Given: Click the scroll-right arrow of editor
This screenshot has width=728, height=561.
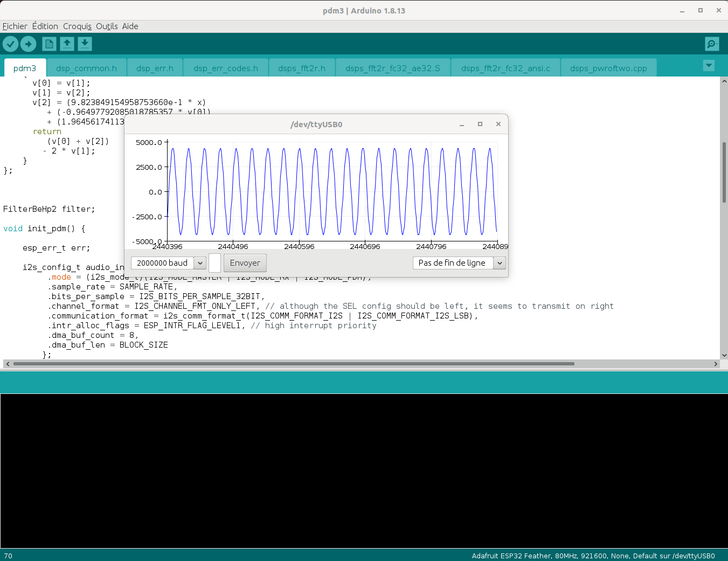Looking at the screenshot, I should tap(716, 364).
